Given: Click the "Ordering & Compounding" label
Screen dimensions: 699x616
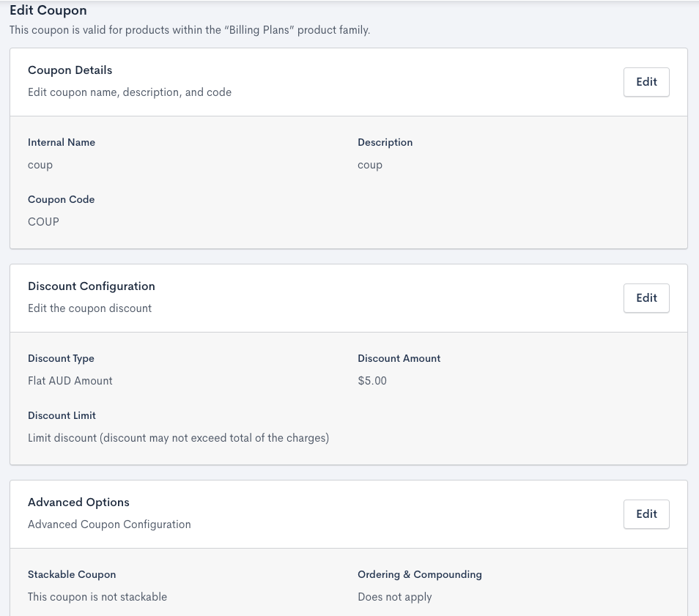Looking at the screenshot, I should 420,574.
